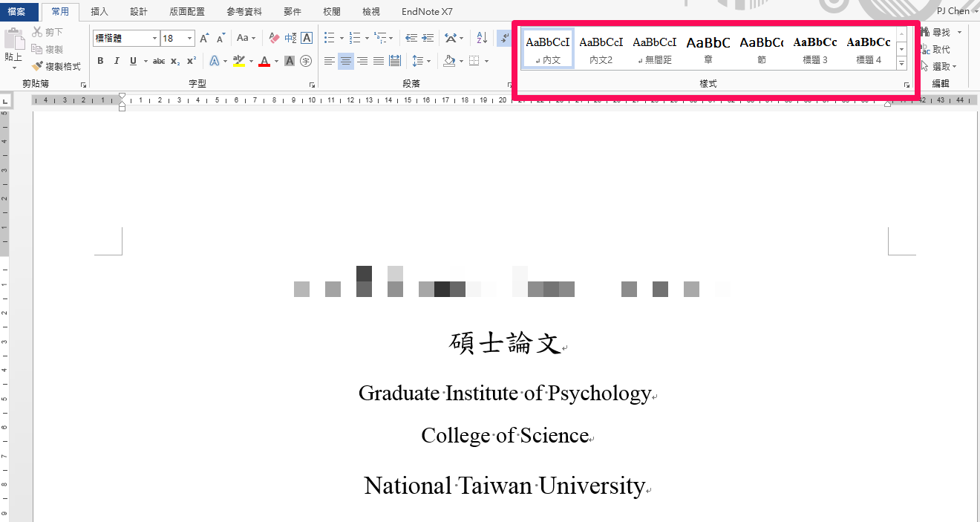Viewport: 980px width, 522px height.
Task: Align paragraph text to the right
Action: (x=362, y=61)
